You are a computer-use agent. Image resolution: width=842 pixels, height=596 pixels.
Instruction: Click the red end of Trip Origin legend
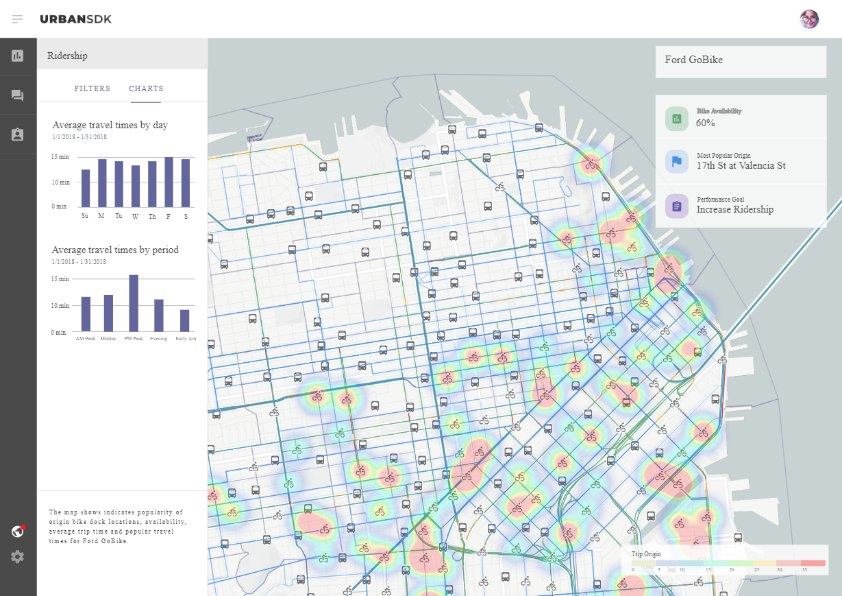tap(813, 563)
